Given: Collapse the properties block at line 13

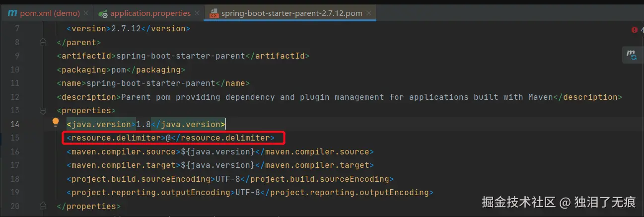Looking at the screenshot, I should tap(43, 110).
